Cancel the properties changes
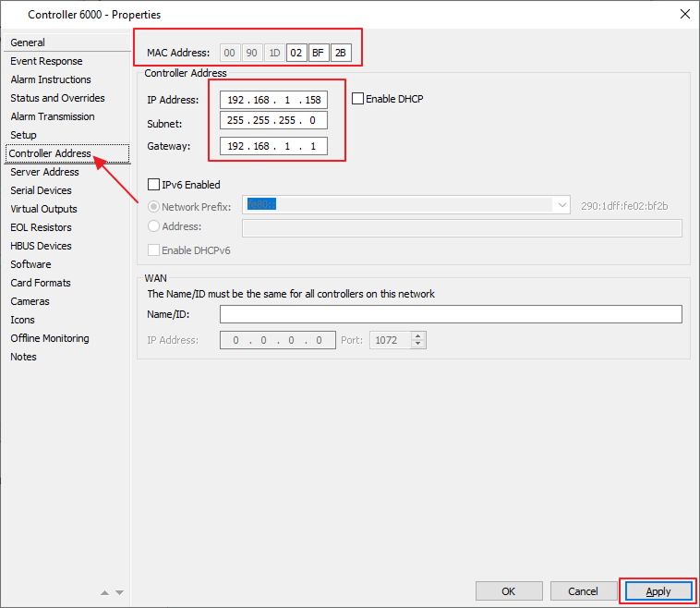 pos(583,591)
